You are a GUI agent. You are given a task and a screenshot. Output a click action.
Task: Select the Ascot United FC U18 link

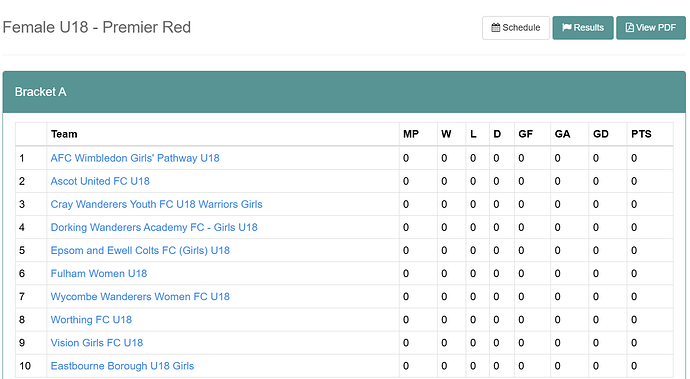point(100,181)
